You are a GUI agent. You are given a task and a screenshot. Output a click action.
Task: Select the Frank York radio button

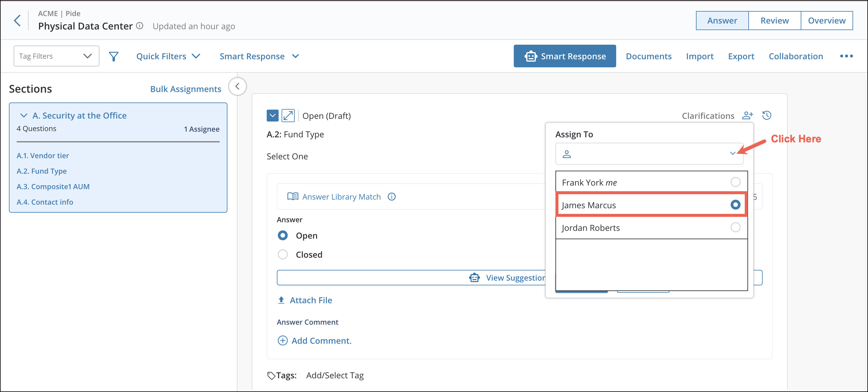point(735,182)
